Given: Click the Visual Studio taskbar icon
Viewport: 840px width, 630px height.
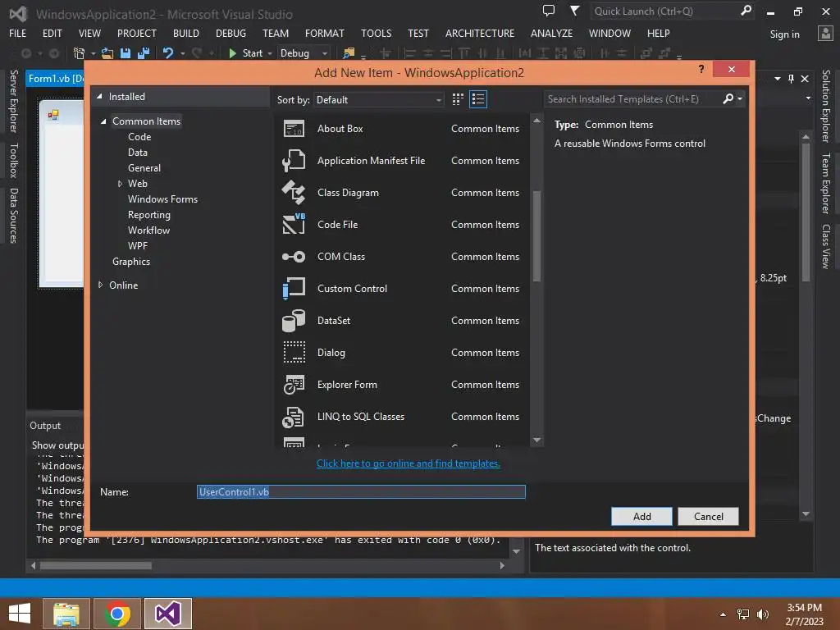Looking at the screenshot, I should point(168,614).
